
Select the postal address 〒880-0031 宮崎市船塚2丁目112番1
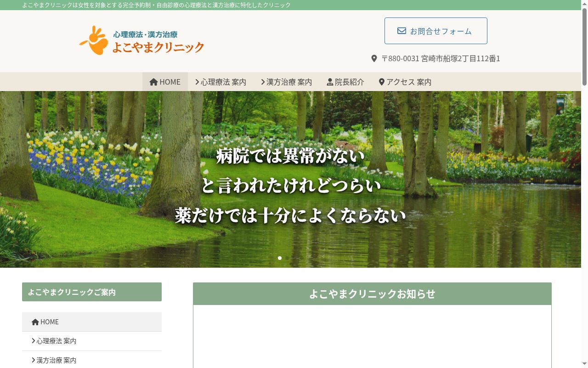tap(441, 58)
